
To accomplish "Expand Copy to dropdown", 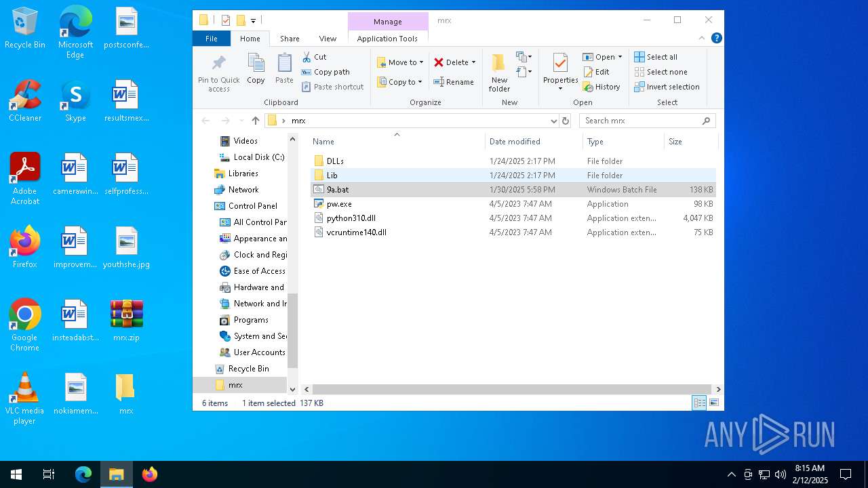I will coord(420,82).
